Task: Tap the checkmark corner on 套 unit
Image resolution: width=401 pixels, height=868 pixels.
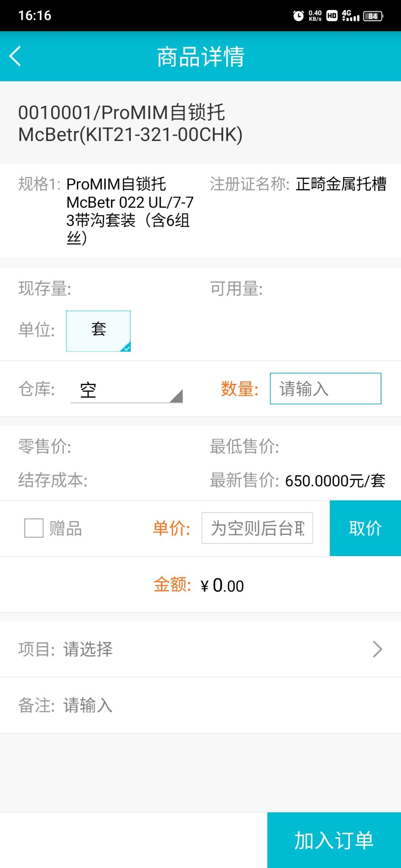Action: pos(126,347)
